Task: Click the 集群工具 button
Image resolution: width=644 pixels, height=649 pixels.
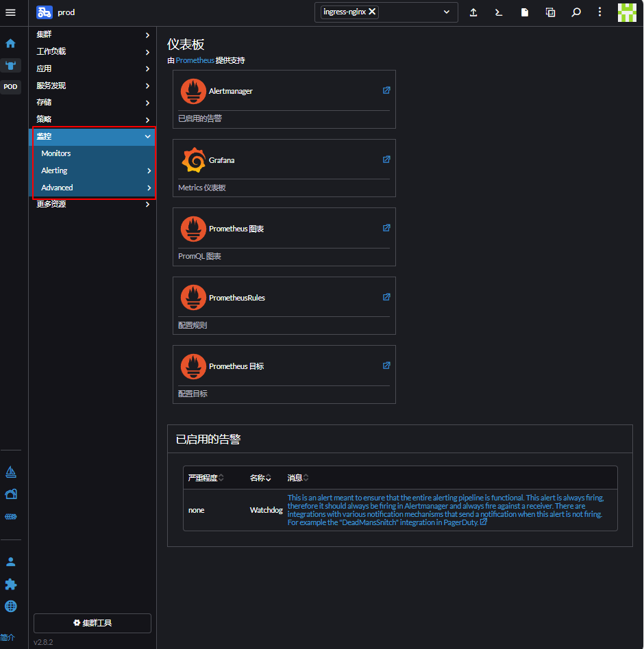Action: click(92, 623)
